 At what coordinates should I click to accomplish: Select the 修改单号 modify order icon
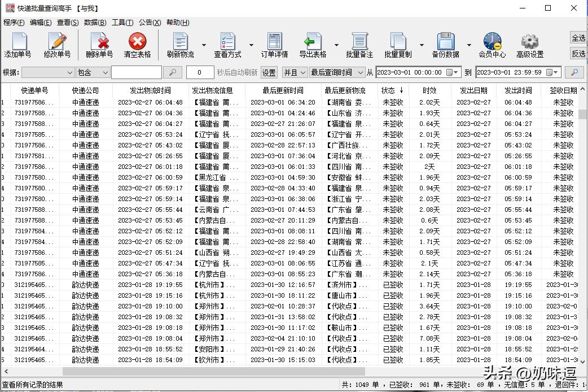point(57,44)
